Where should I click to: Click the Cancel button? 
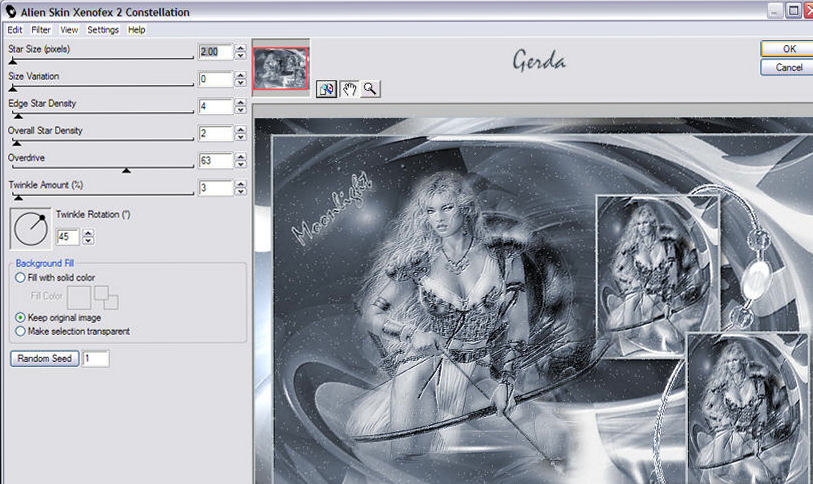point(787,67)
